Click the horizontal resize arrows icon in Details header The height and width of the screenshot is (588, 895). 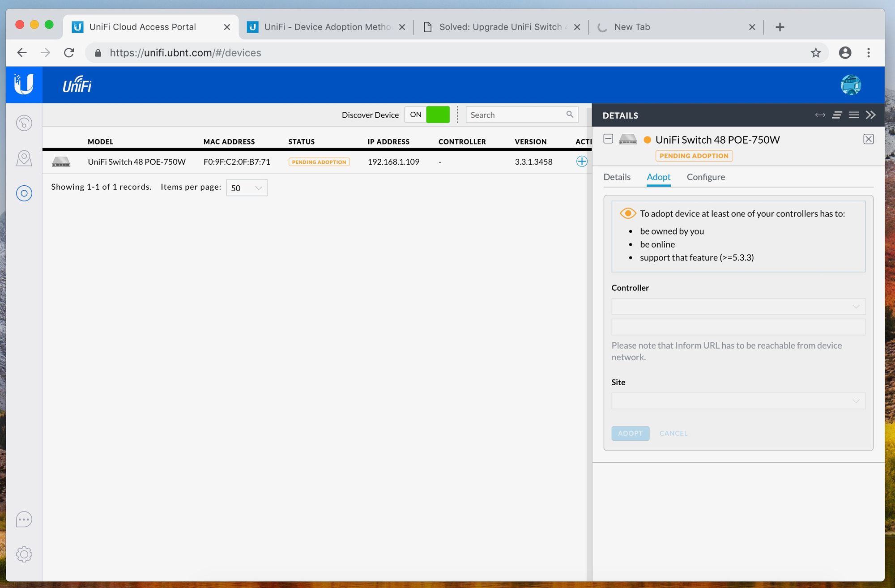coord(820,115)
